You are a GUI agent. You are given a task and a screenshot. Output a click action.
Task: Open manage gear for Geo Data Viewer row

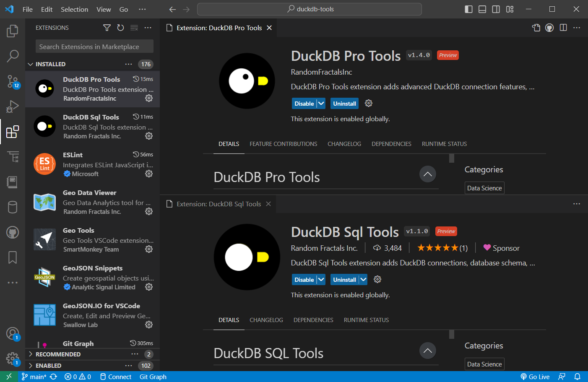pos(149,211)
